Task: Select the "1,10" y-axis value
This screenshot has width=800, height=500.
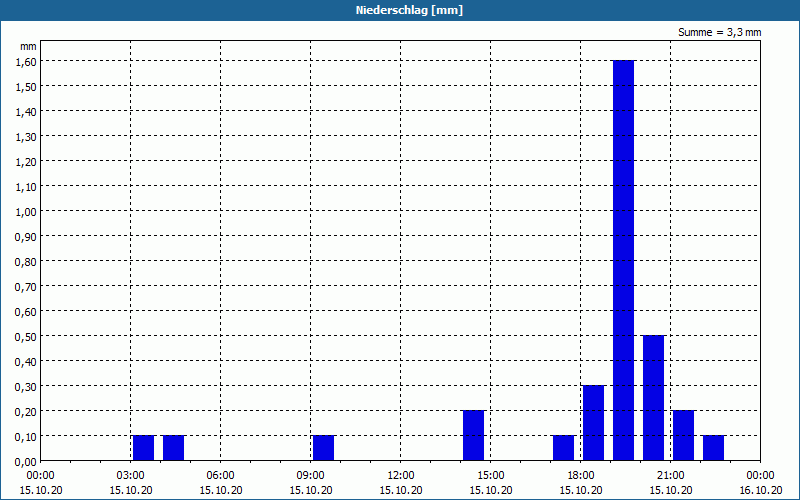Action: (x=26, y=186)
